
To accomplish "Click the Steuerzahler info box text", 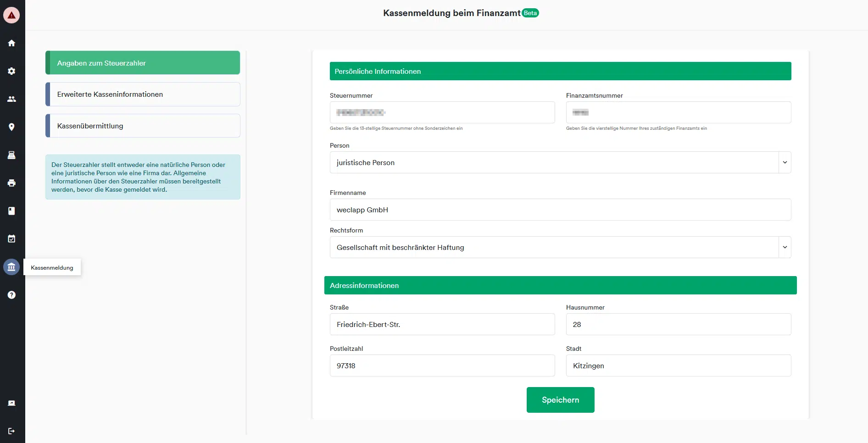I will [x=143, y=177].
